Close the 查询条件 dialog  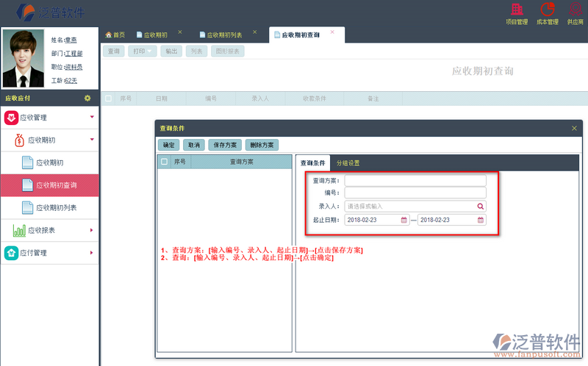pyautogui.click(x=574, y=129)
